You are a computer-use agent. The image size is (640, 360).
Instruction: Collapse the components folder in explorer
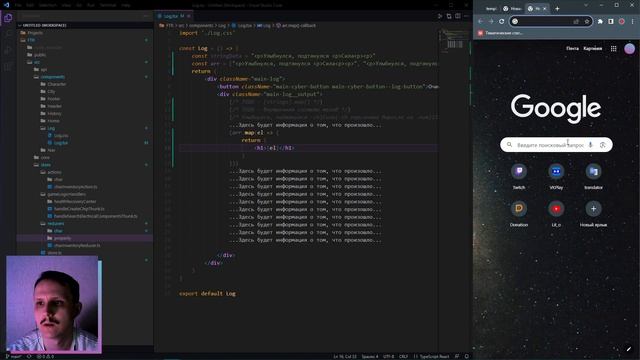[52, 77]
